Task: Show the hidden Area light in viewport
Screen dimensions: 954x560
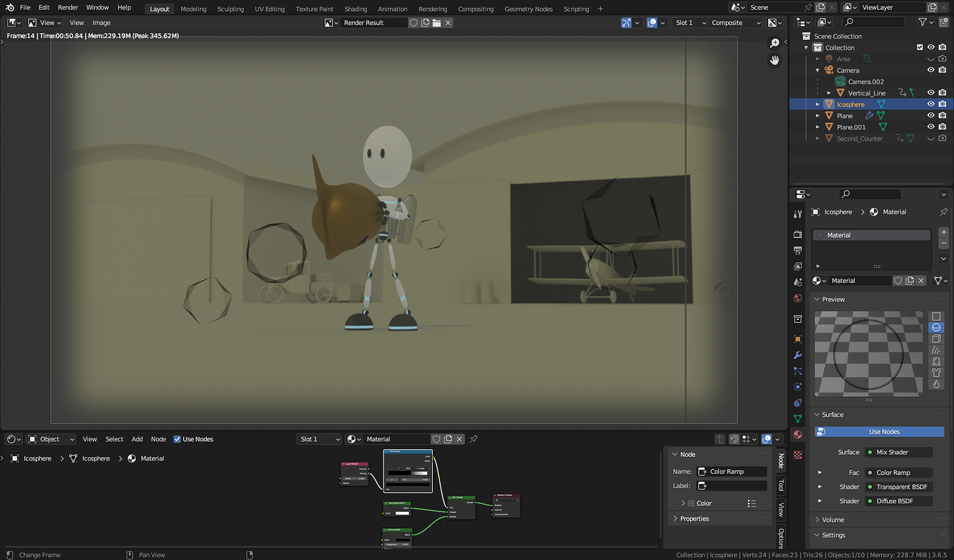Action: point(931,59)
